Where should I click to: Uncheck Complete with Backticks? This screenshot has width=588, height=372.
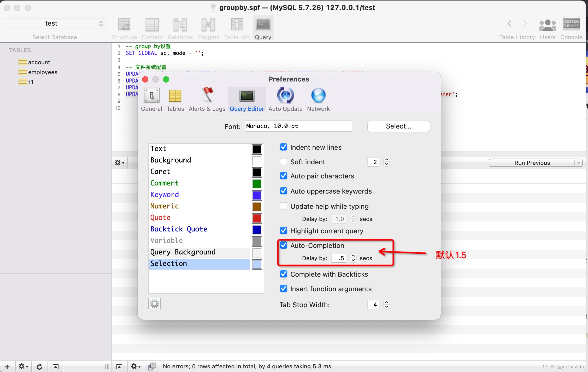tap(284, 274)
